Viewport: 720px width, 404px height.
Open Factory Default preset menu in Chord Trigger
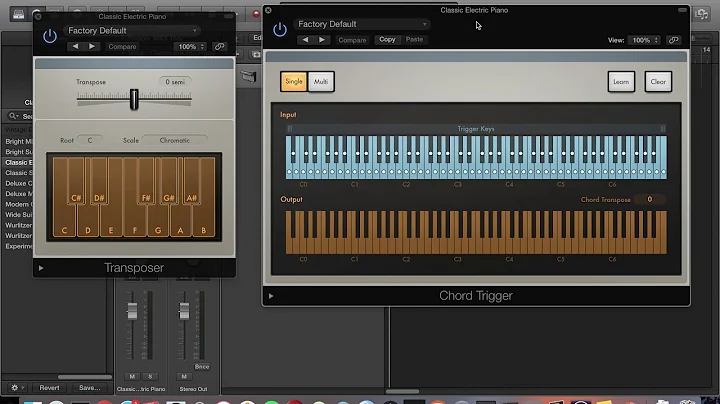click(x=362, y=24)
